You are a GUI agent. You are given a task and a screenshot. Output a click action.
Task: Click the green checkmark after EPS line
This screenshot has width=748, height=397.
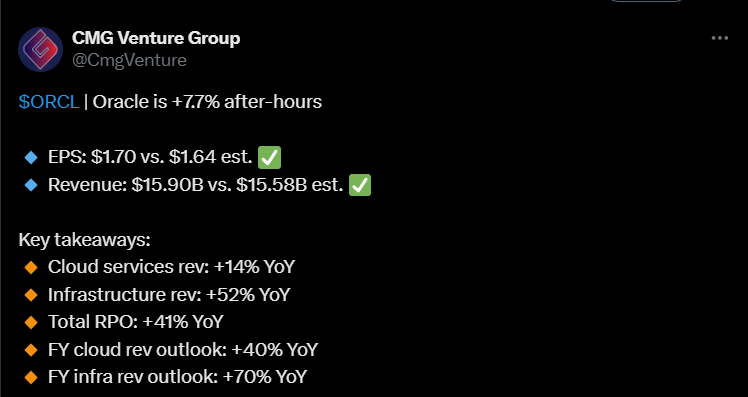click(270, 157)
